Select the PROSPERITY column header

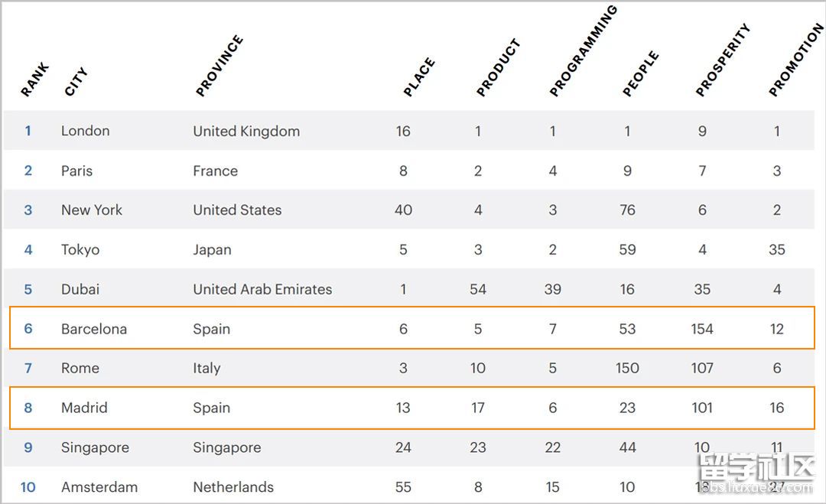coord(723,61)
